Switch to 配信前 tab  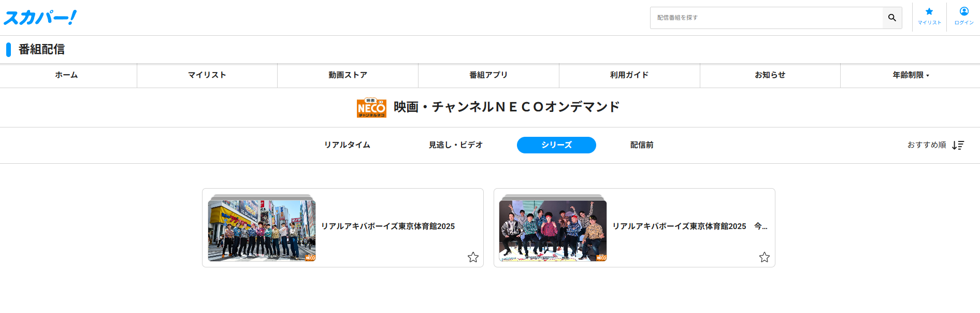642,145
